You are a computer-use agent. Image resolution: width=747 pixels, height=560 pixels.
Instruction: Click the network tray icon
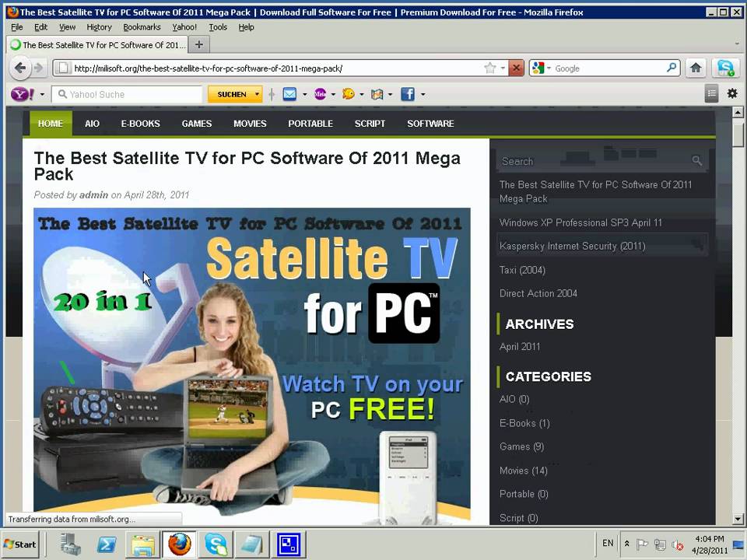pyautogui.click(x=660, y=544)
